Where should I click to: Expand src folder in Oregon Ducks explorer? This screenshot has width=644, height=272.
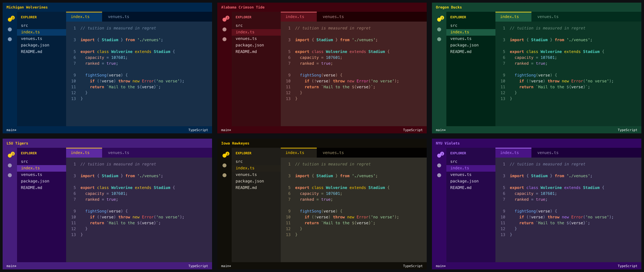(471, 26)
